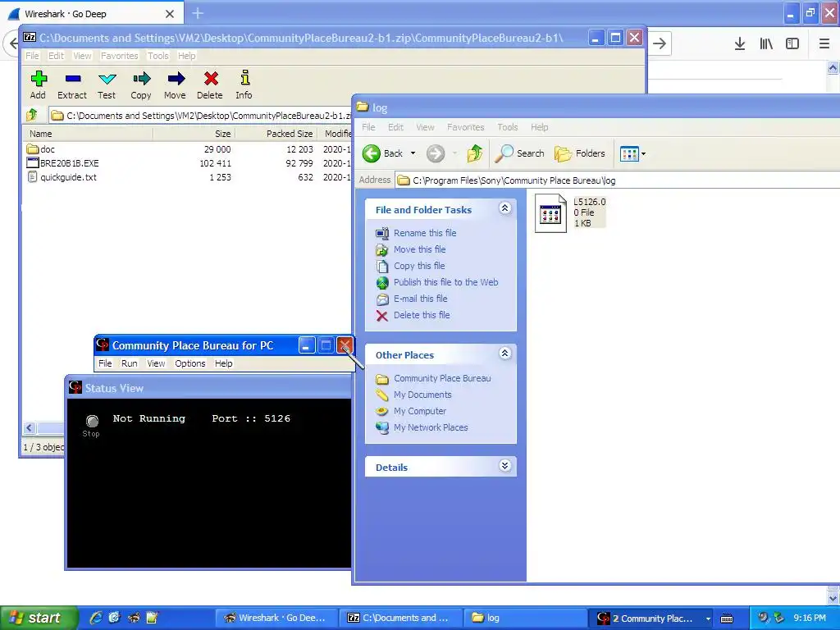Image resolution: width=840 pixels, height=630 pixels.
Task: Switch to the 7-Zip taskbar button
Action: click(399, 618)
